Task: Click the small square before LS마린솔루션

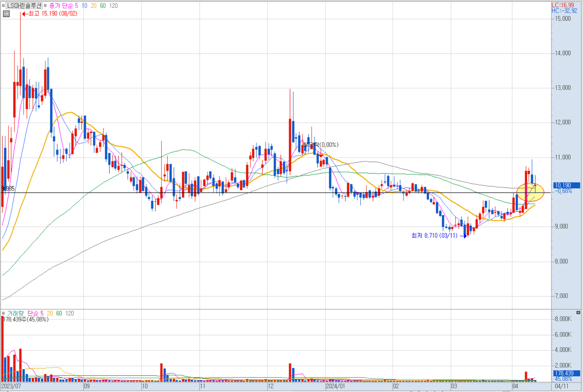Action: tap(3, 6)
